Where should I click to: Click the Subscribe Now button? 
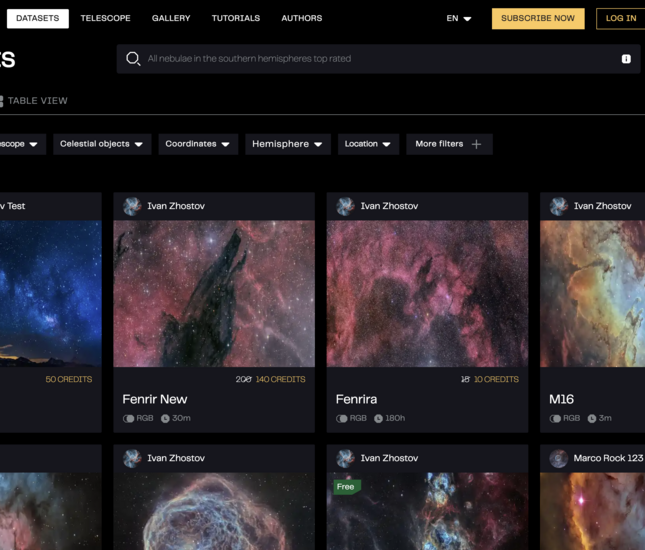[x=538, y=19]
